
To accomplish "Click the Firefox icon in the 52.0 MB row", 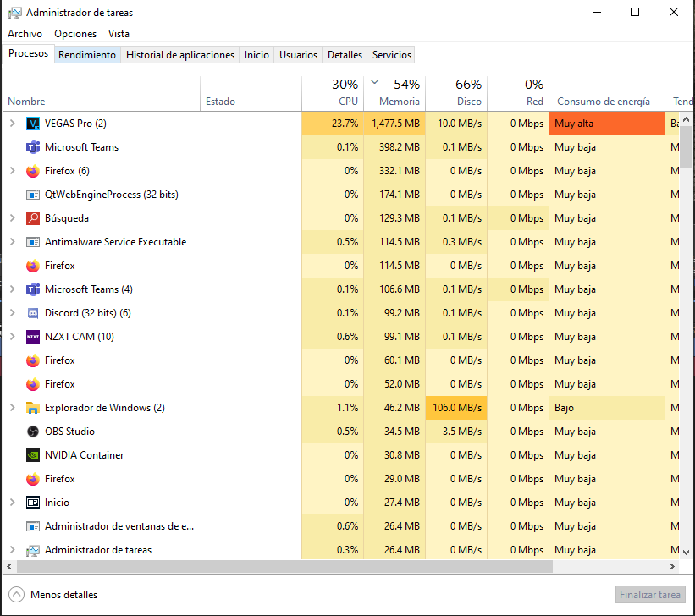I will pos(33,384).
